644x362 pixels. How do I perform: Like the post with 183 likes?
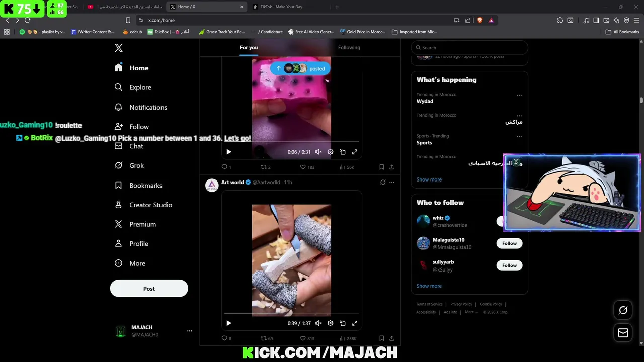pos(307,167)
